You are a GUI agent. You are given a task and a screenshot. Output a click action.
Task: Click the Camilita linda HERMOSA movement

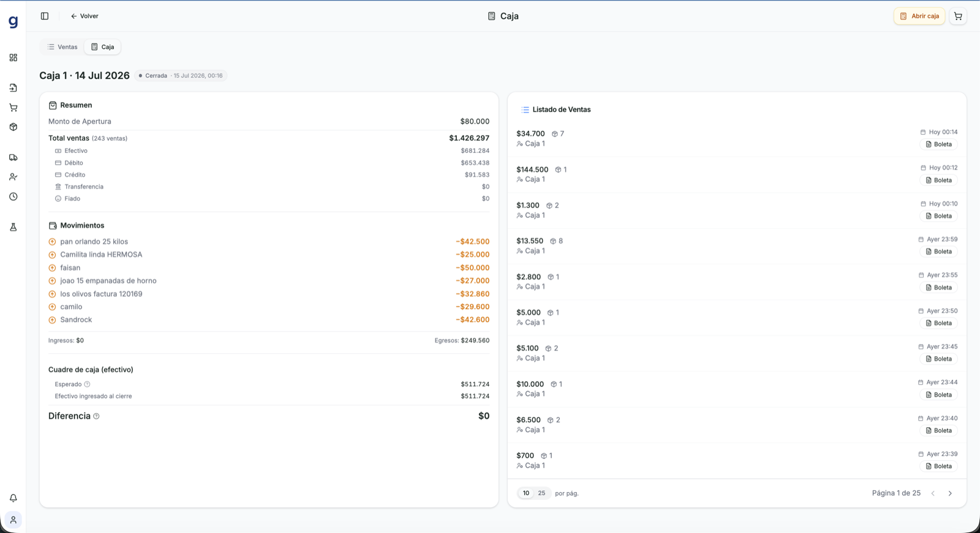[x=269, y=255]
